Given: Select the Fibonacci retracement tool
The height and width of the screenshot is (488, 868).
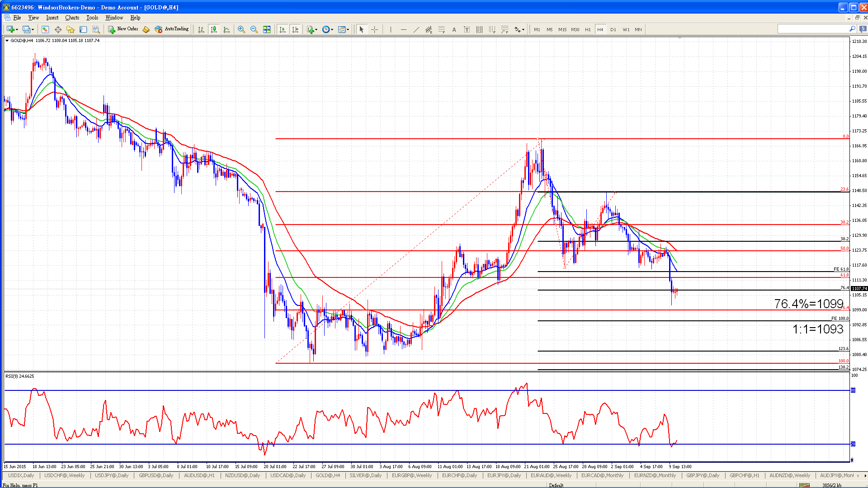Looking at the screenshot, I should click(x=441, y=29).
